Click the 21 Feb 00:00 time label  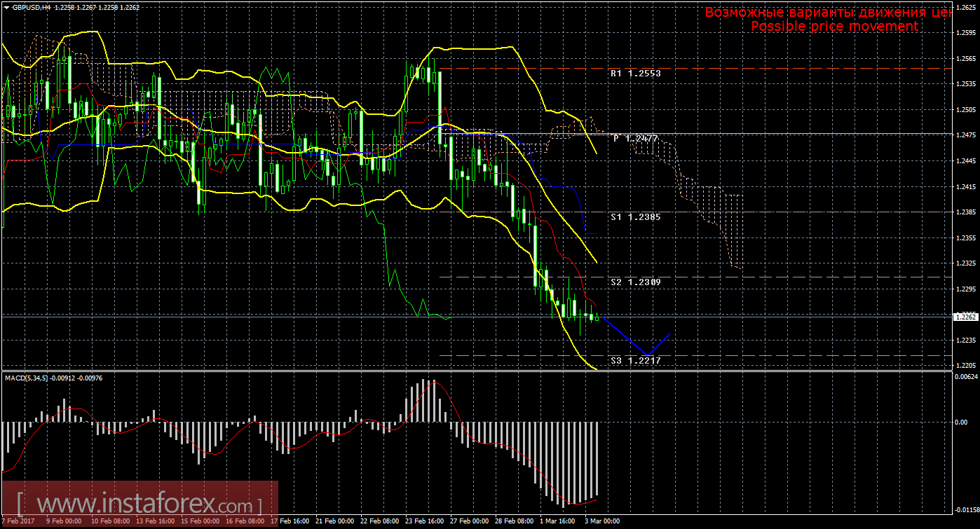pos(336,521)
